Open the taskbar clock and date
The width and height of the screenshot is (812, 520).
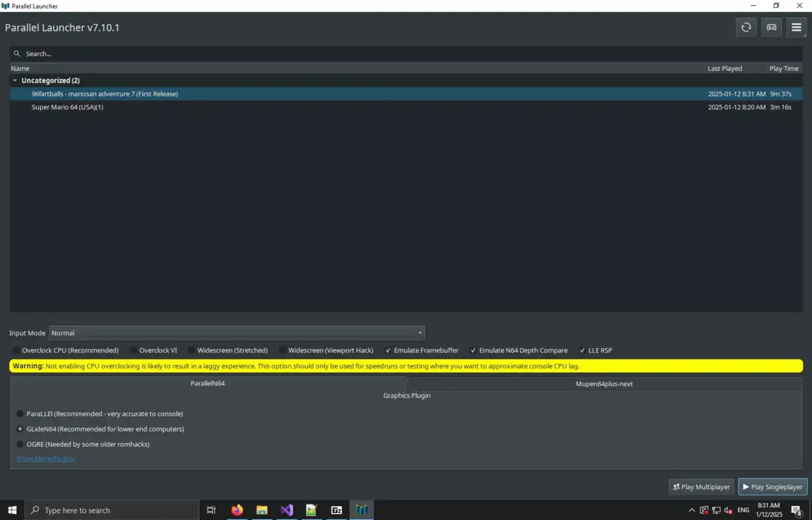[x=769, y=510]
